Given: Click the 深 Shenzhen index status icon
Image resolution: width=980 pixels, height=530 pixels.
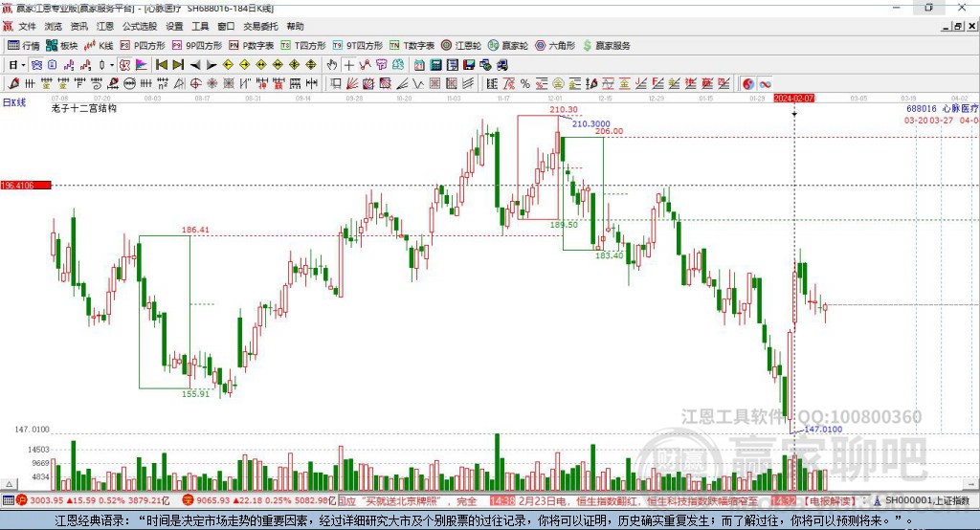Looking at the screenshot, I should click(x=188, y=500).
